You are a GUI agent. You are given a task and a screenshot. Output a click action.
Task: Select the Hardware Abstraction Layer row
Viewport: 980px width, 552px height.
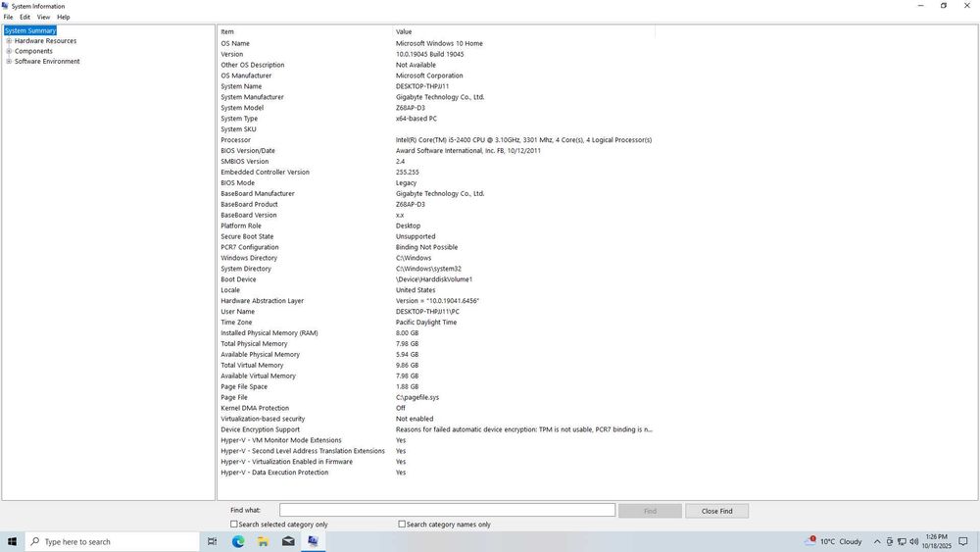tap(436, 301)
